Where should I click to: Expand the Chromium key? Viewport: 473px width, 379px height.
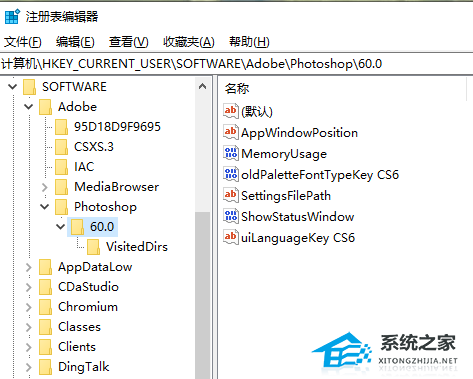coord(29,307)
